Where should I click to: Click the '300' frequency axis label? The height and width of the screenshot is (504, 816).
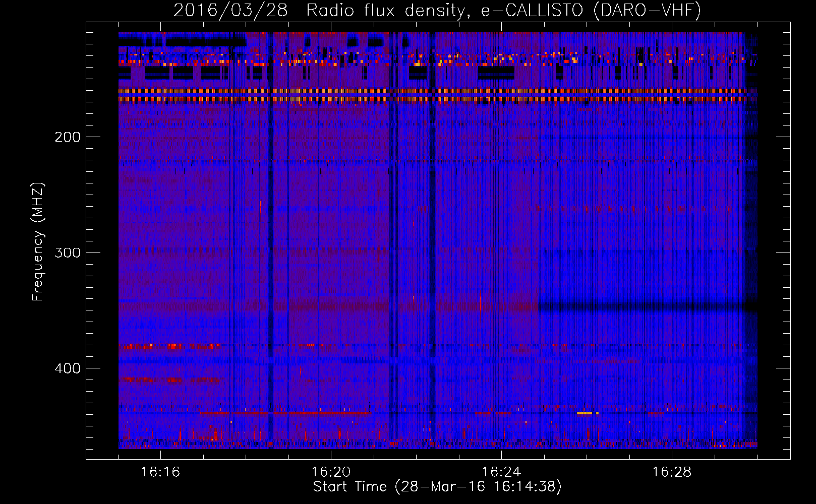(x=68, y=253)
